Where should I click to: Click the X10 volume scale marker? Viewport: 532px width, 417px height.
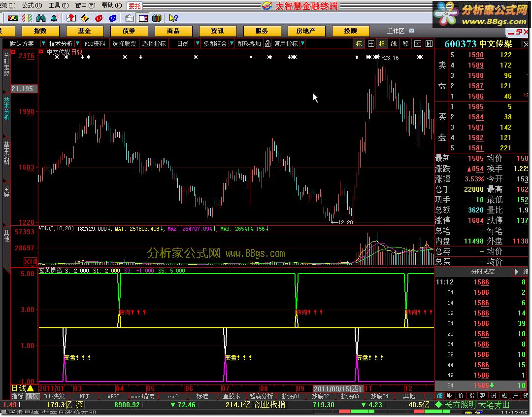[30, 261]
